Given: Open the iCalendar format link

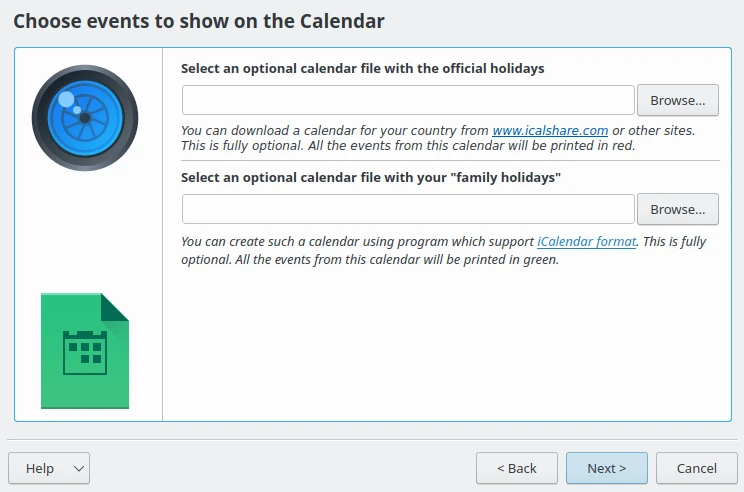Looking at the screenshot, I should [587, 241].
